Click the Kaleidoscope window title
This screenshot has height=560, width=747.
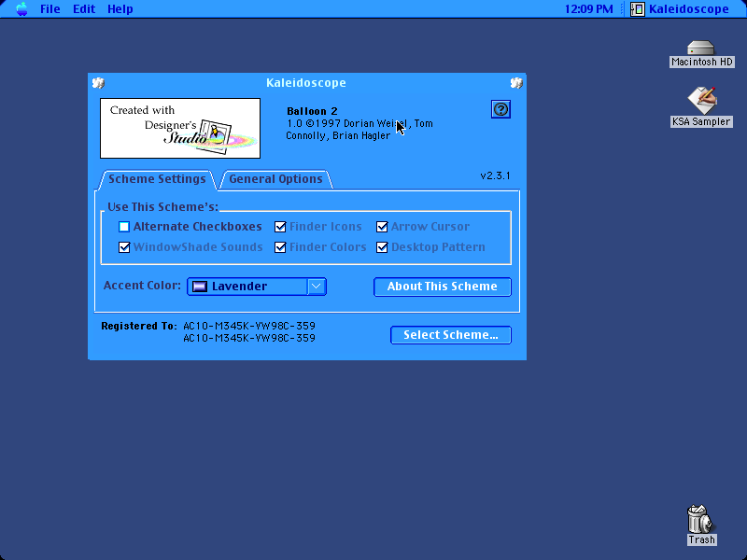306,83
